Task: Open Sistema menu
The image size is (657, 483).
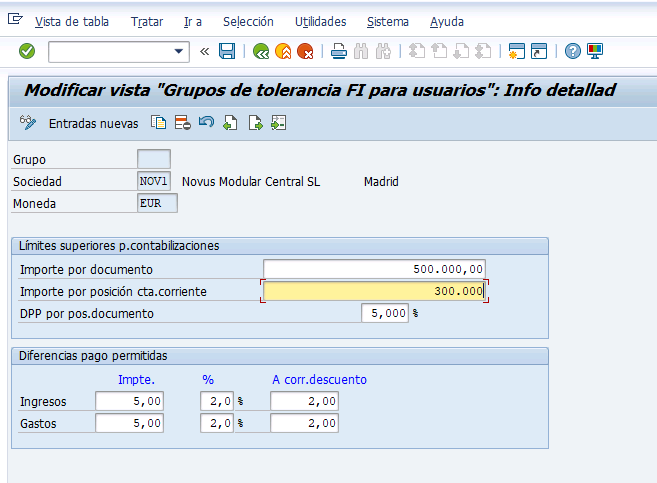Action: coord(388,22)
